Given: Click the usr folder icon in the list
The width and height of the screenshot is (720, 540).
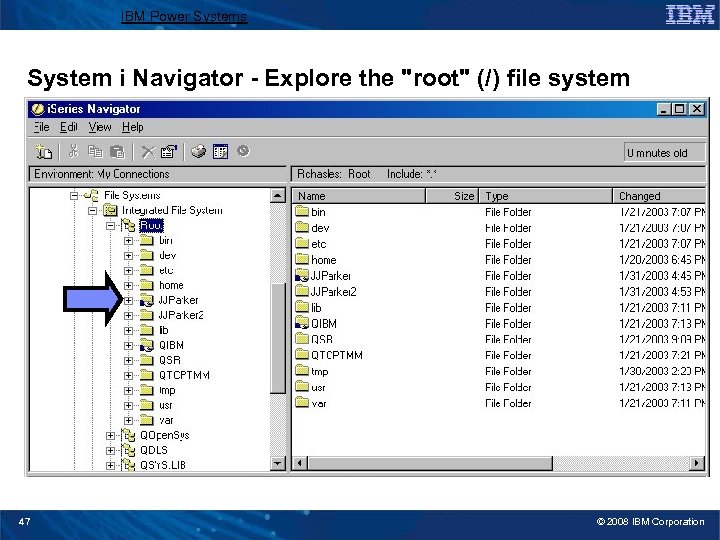Looking at the screenshot, I should [302, 387].
